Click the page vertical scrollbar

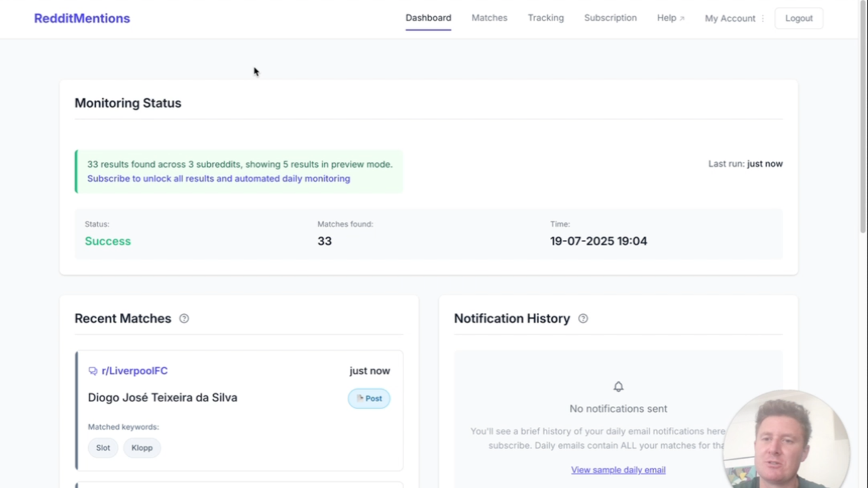point(863,136)
